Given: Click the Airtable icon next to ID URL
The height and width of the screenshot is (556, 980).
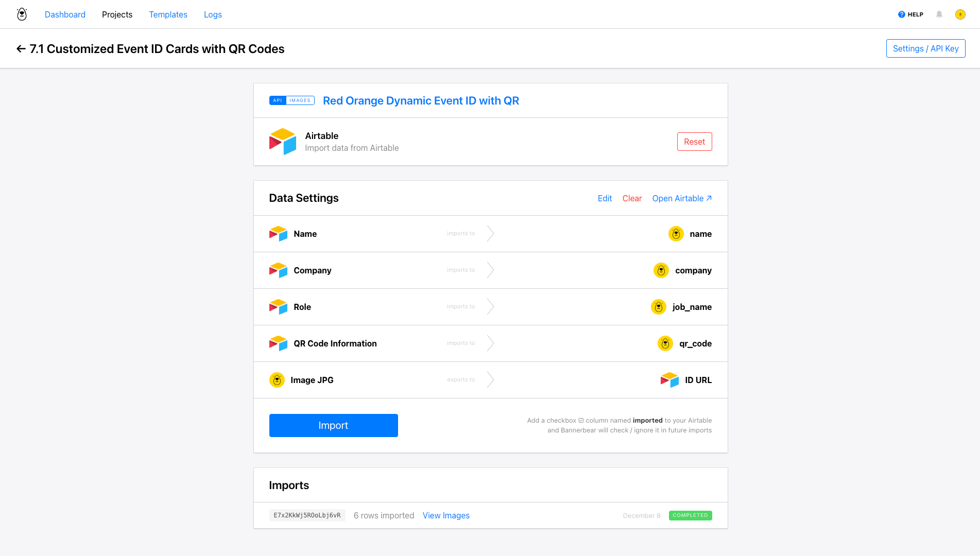Looking at the screenshot, I should tap(669, 379).
